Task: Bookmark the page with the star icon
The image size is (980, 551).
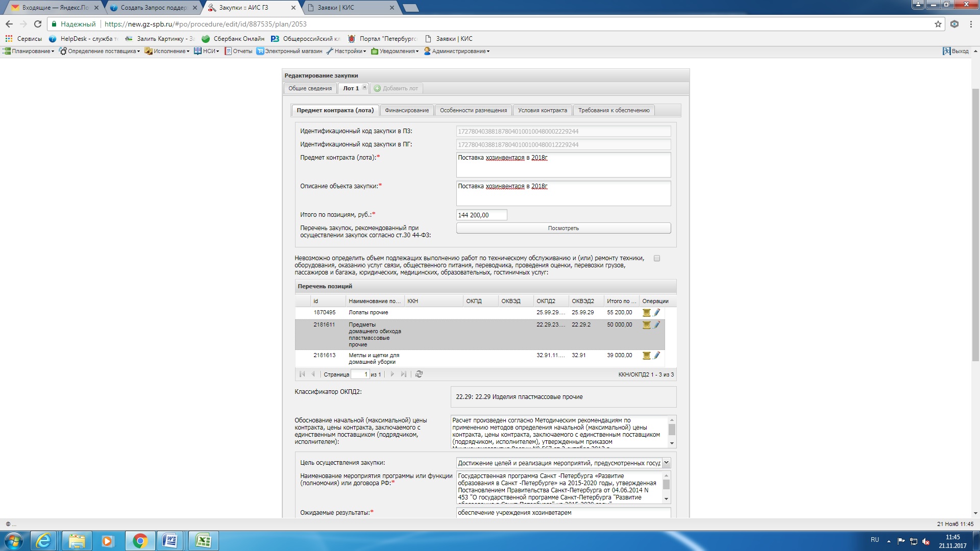Action: [x=938, y=24]
